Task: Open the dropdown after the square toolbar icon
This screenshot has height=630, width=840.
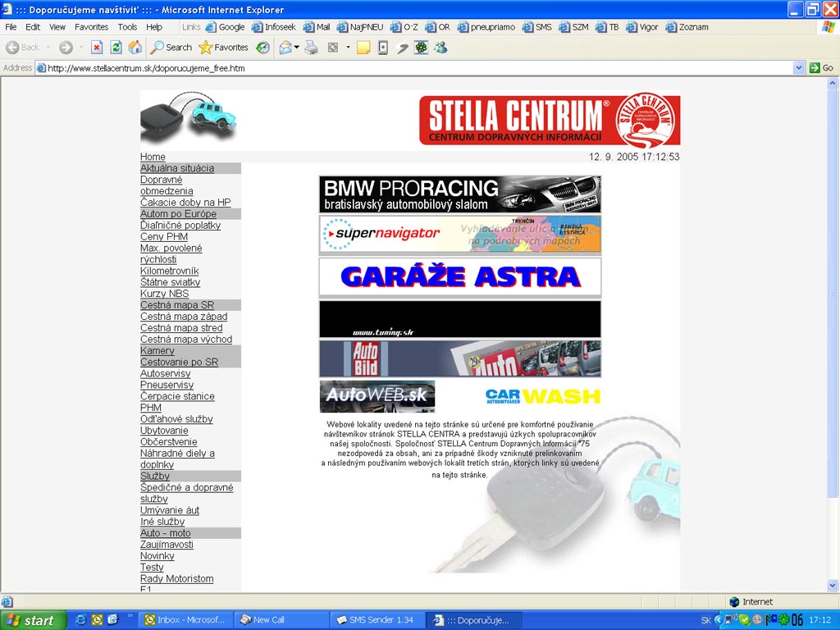Action: click(x=348, y=48)
